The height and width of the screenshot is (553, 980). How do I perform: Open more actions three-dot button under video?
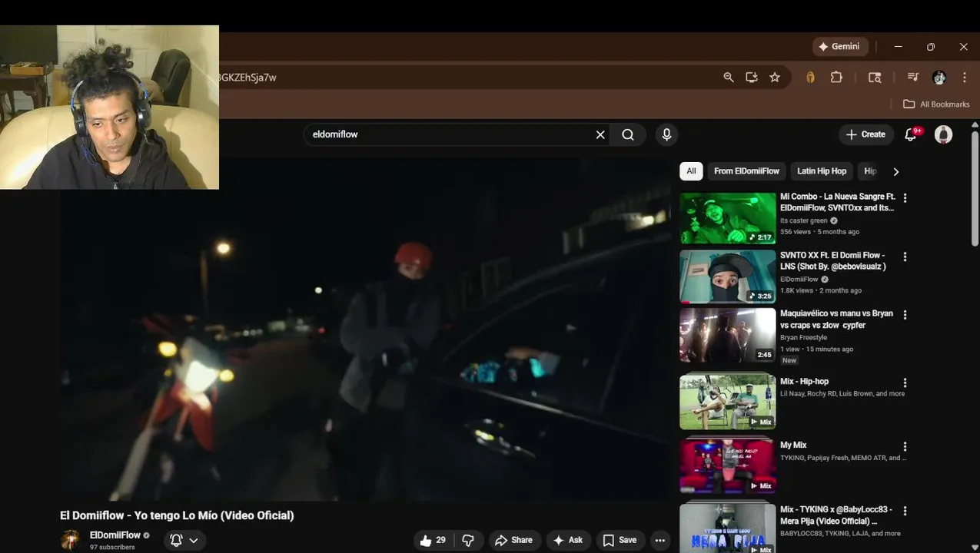click(x=659, y=540)
